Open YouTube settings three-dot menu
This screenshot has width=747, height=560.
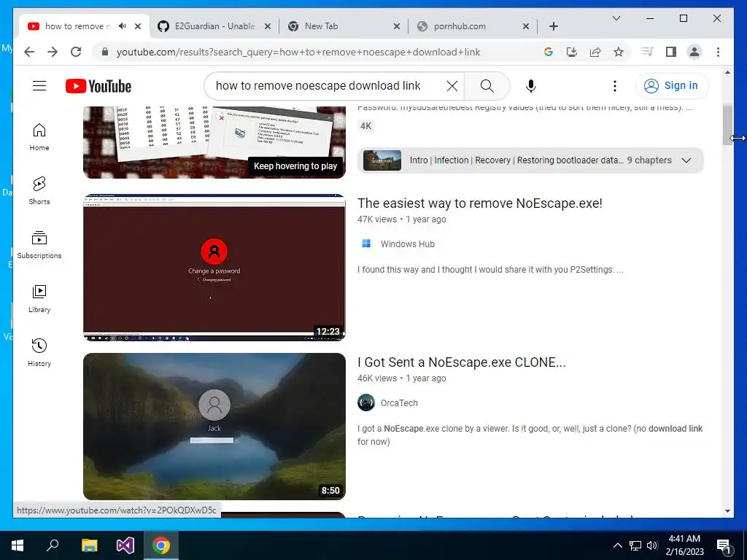click(x=614, y=86)
